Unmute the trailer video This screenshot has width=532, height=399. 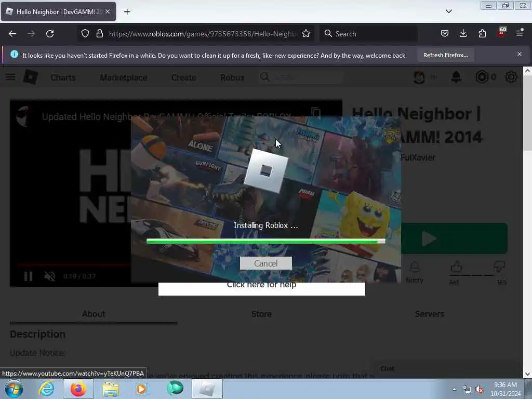(x=49, y=276)
